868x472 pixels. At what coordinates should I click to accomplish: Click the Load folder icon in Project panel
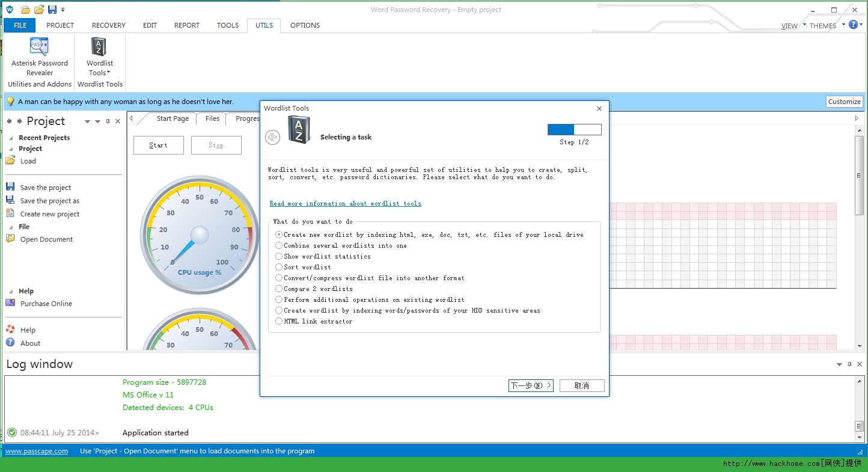(10, 161)
